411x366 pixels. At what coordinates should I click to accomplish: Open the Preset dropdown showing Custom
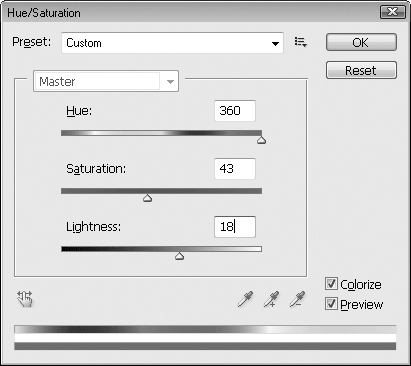172,43
